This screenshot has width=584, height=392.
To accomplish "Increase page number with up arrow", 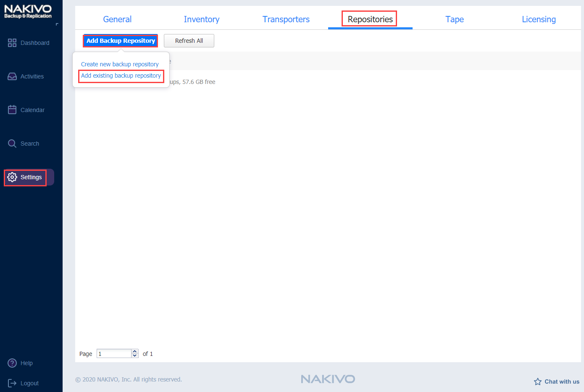I will pyautogui.click(x=135, y=351).
